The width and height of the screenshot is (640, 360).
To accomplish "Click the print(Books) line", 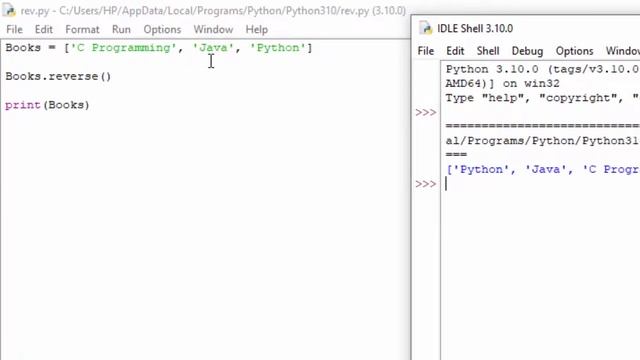I will (47, 105).
